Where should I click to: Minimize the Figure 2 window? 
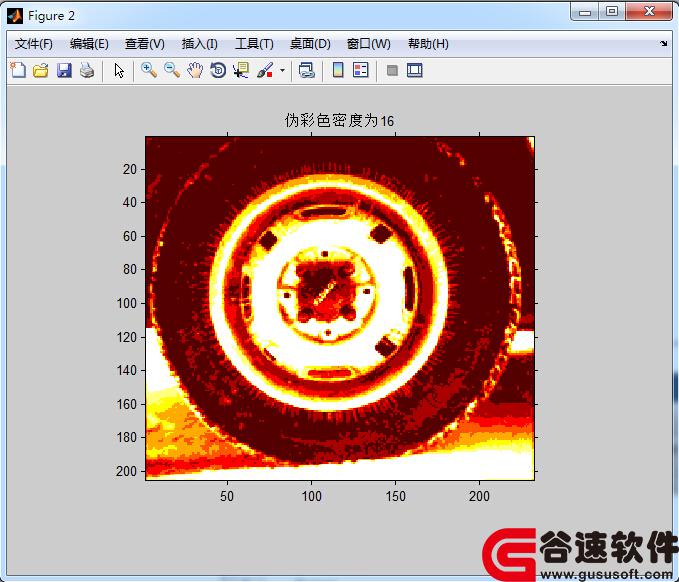pyautogui.click(x=585, y=12)
